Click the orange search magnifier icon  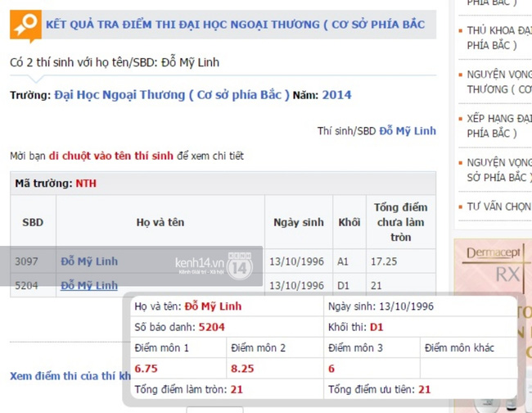(x=26, y=25)
